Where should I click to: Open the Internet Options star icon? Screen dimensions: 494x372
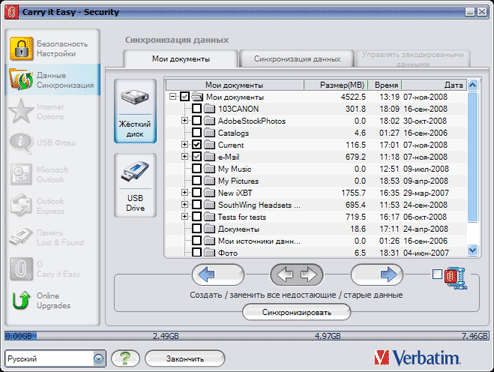click(21, 111)
